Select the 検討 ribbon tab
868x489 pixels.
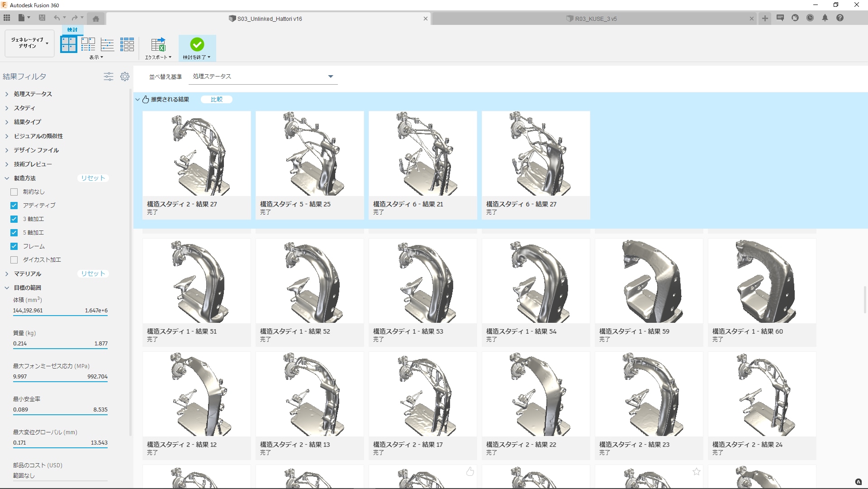[72, 29]
